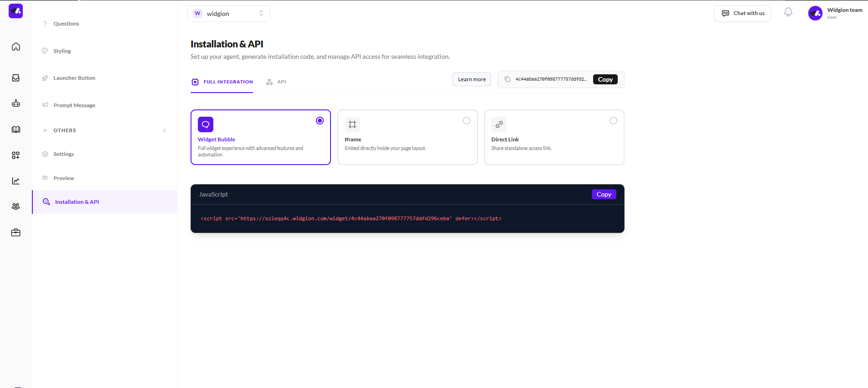Select the Widget Bubble radio option

coord(320,121)
